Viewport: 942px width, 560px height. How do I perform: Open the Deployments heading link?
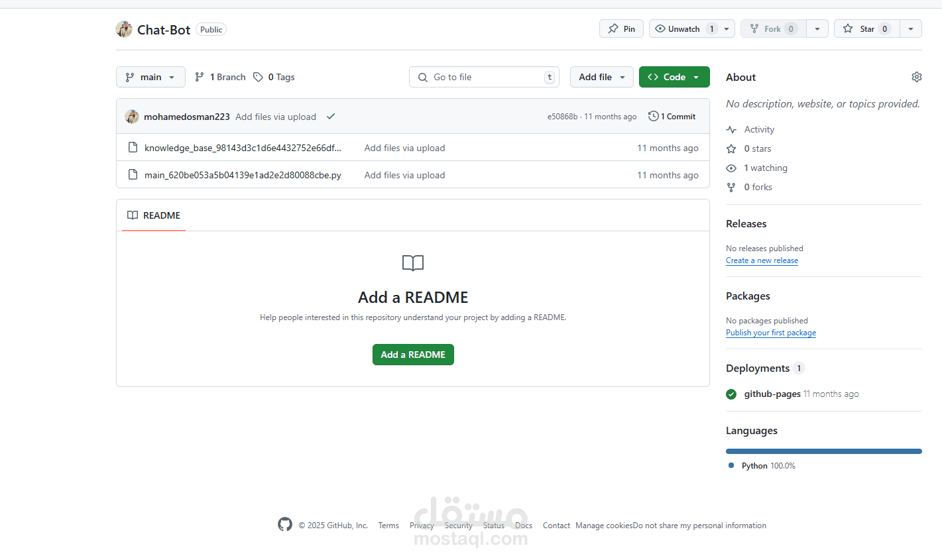[x=758, y=368]
